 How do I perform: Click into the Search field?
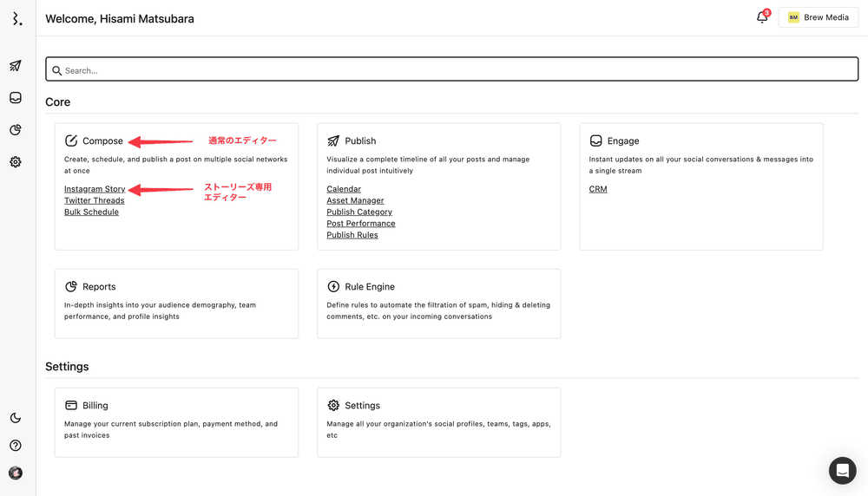coord(451,70)
